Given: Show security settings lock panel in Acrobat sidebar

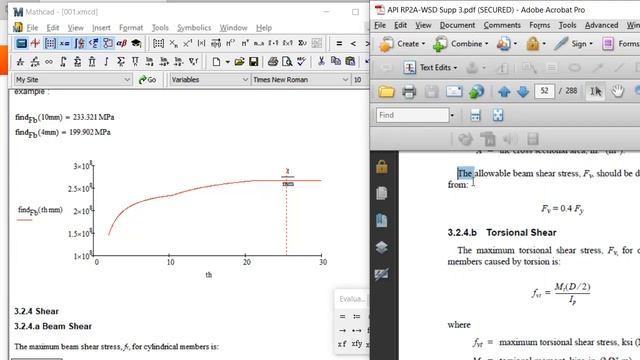Looking at the screenshot, I should (382, 167).
